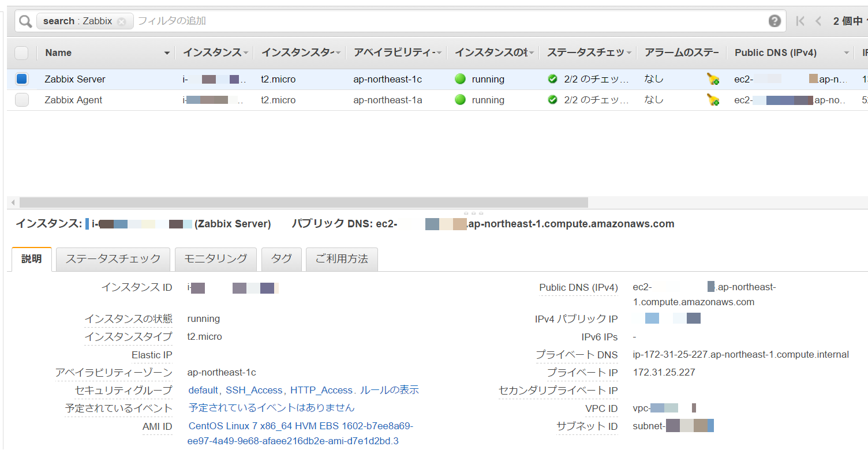Click green running status icon for Zabbix Agent

click(460, 100)
